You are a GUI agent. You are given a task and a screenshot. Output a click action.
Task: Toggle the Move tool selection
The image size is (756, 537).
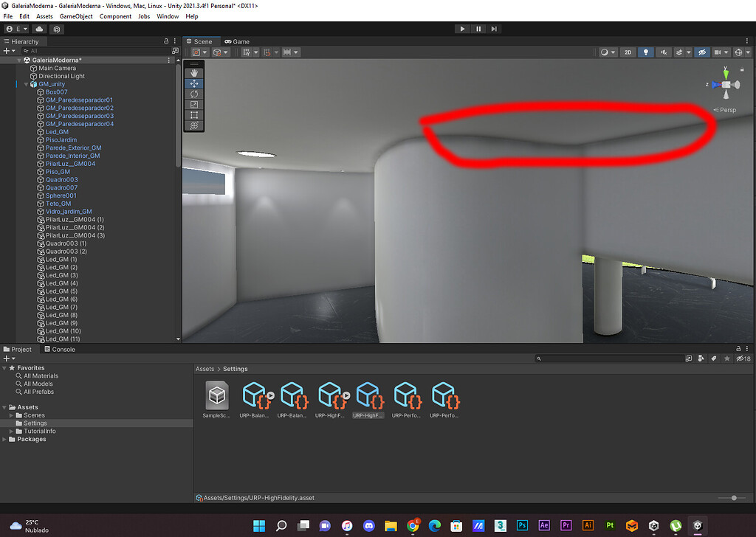(194, 83)
